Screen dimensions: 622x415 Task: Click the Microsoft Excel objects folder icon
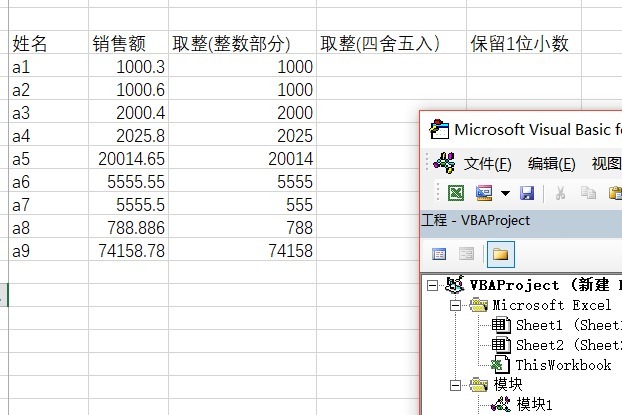pos(478,305)
